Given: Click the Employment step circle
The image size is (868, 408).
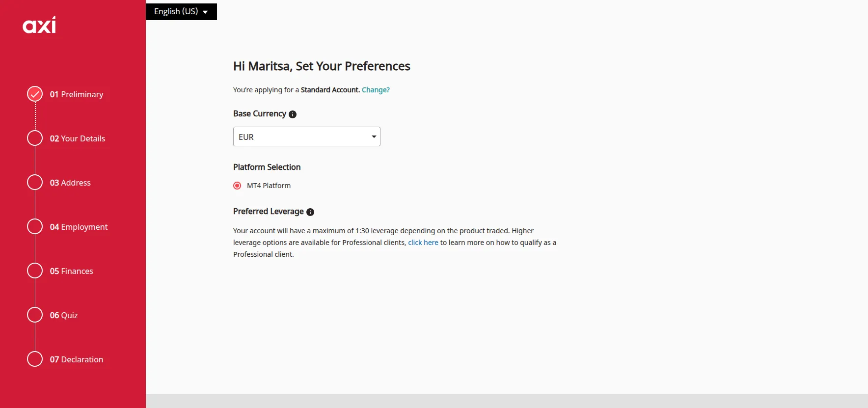Looking at the screenshot, I should click(x=35, y=226).
